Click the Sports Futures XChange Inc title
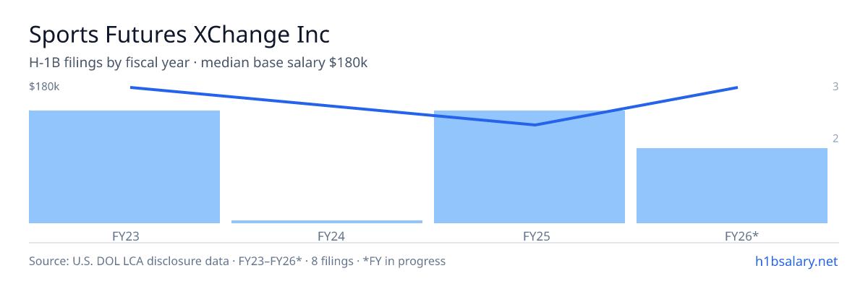Viewport: 868px width, 289px height. click(179, 34)
